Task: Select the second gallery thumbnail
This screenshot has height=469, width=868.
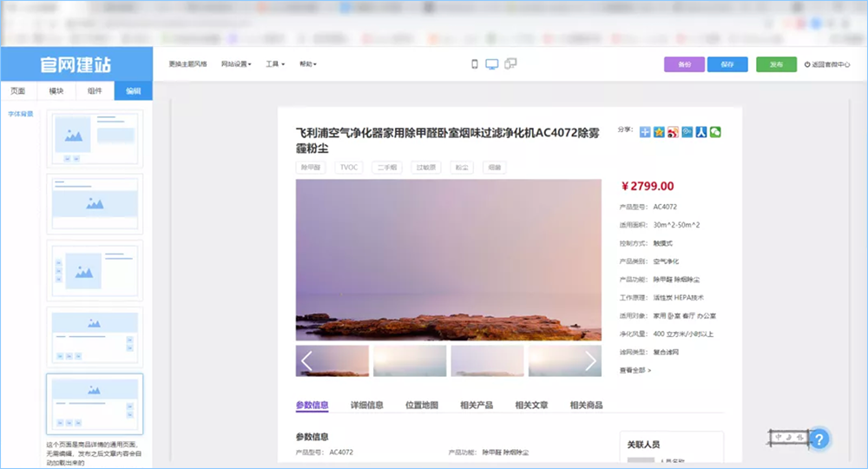Action: coord(410,361)
